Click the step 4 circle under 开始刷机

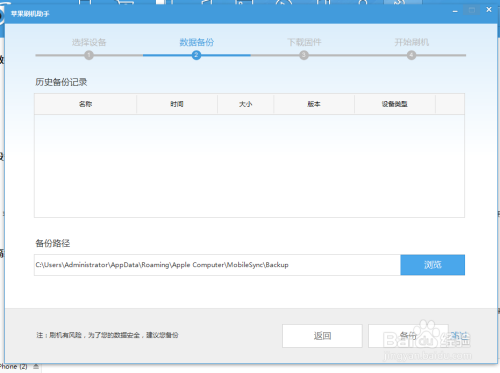coord(411,55)
